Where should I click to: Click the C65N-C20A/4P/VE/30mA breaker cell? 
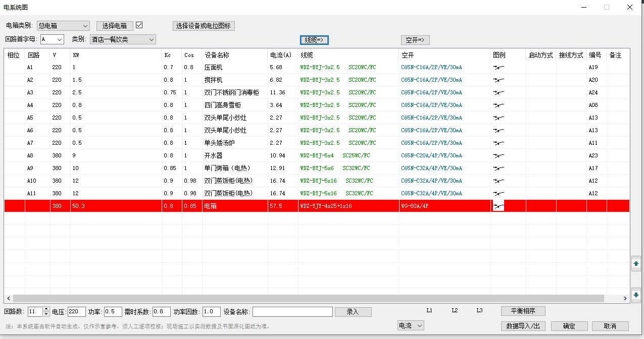(x=444, y=155)
